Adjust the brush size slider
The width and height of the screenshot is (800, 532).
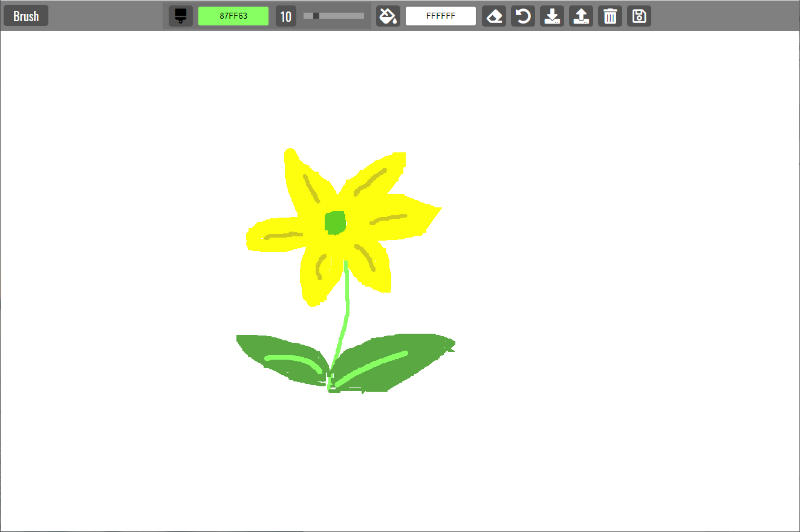(x=334, y=16)
